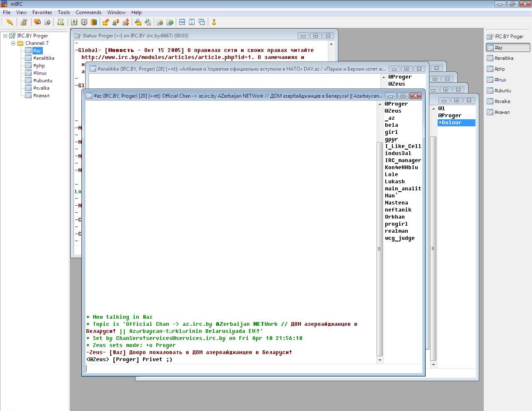
Task: Select nickname Nastena in the #az user list
Action: point(396,203)
